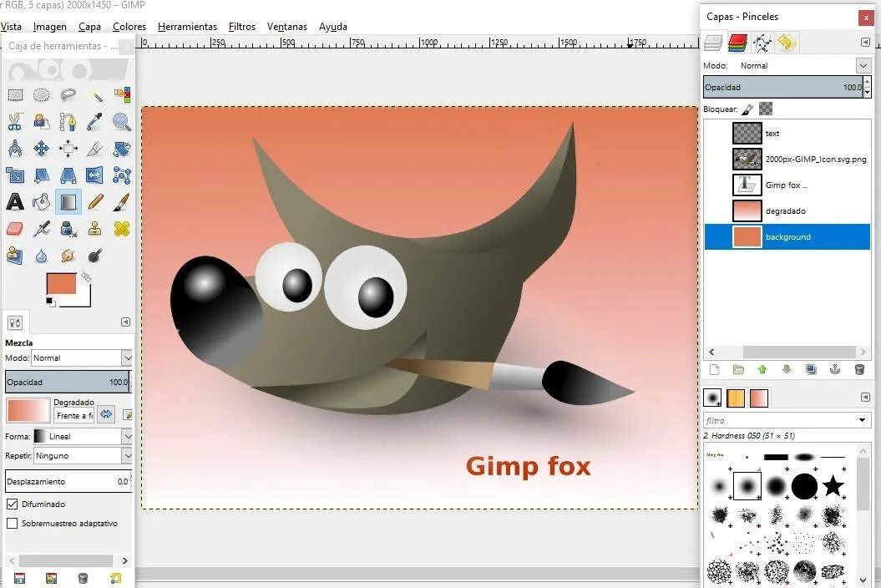Select the Pencil tool
Screen dimensions: 881x588
click(x=95, y=202)
